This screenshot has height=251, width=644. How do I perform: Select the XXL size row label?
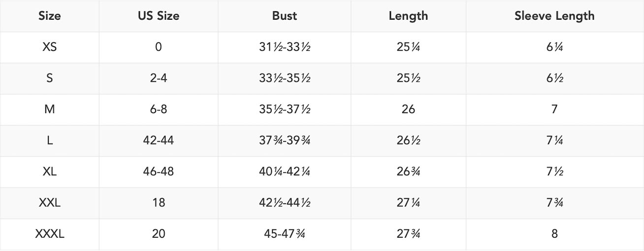pos(49,203)
